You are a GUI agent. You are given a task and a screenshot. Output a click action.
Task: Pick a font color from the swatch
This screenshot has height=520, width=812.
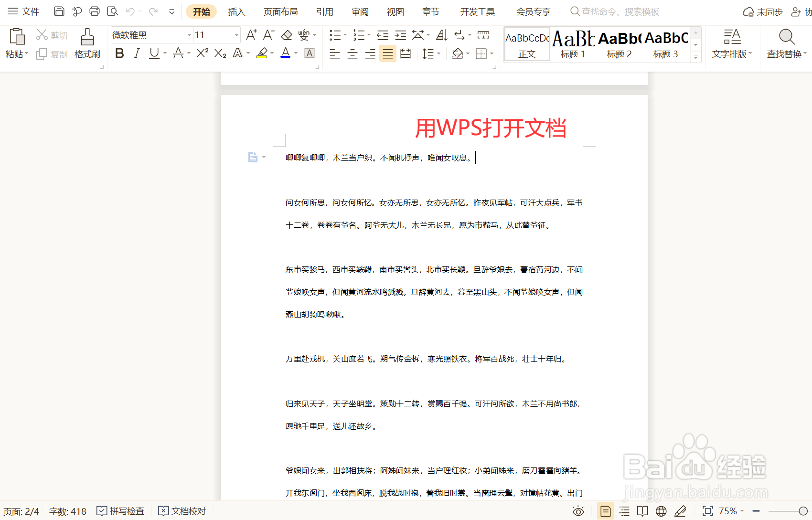285,53
